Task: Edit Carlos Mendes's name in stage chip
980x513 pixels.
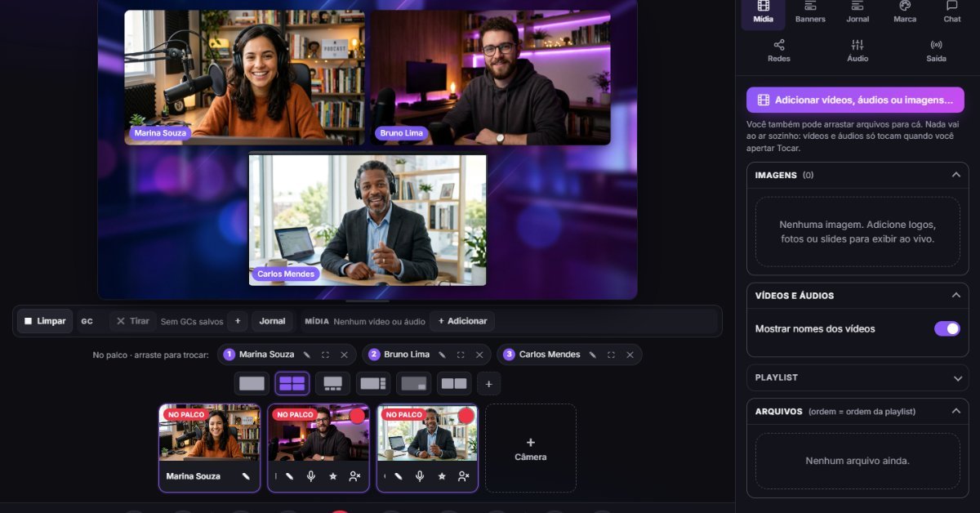Action: 593,355
